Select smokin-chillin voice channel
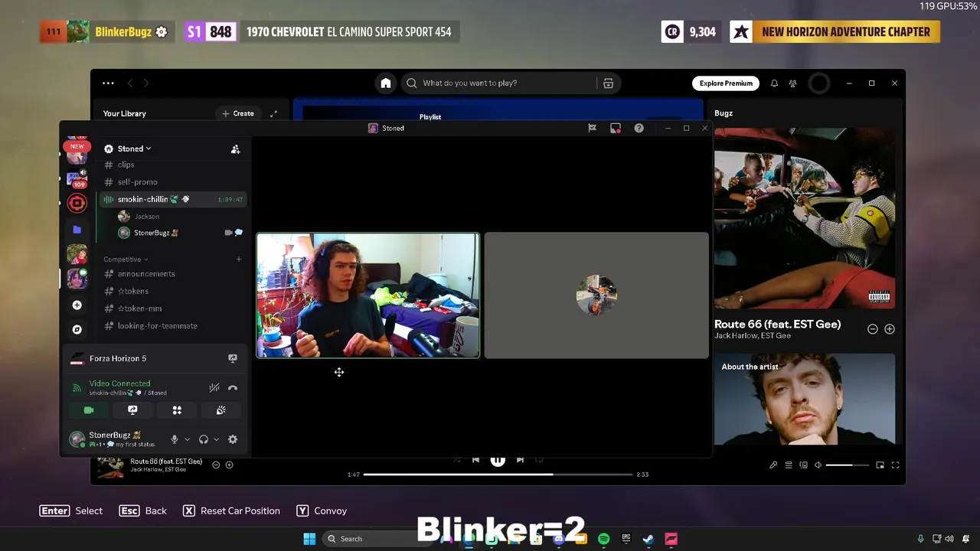The image size is (980, 551). [173, 200]
